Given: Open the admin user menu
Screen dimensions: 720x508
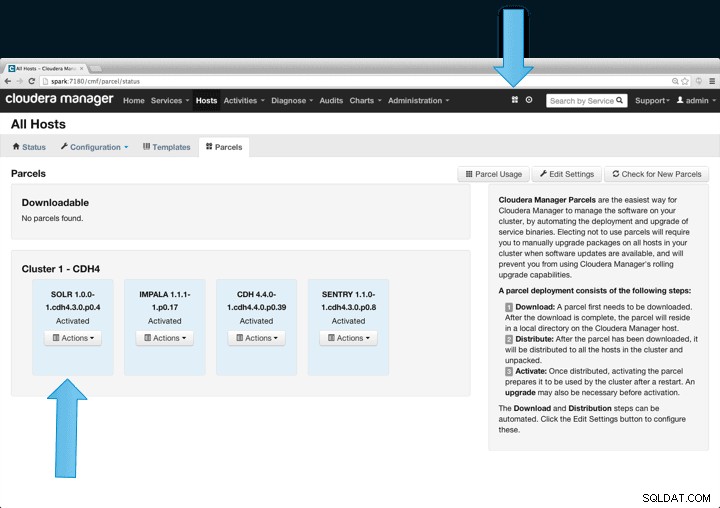Looking at the screenshot, I should tap(696, 100).
